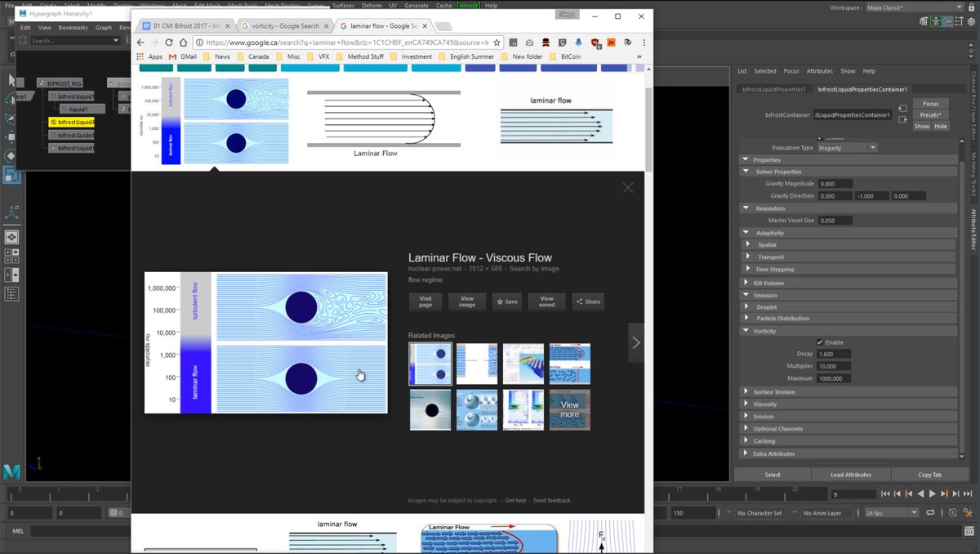This screenshot has height=554, width=980.
Task: Reload the Google search page
Action: pos(169,42)
